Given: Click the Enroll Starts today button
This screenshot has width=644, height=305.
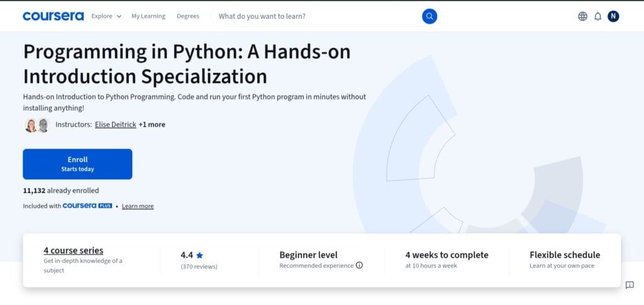Looking at the screenshot, I should [x=77, y=164].
